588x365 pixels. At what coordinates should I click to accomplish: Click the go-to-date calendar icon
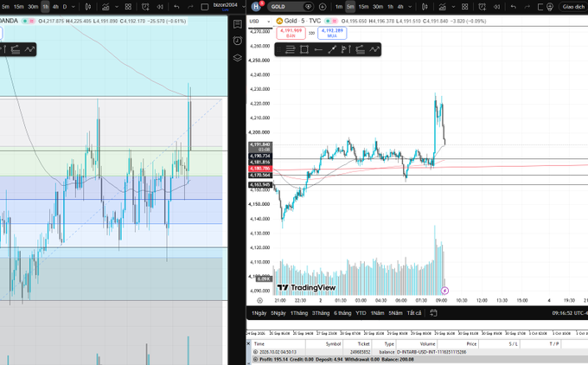(433, 313)
